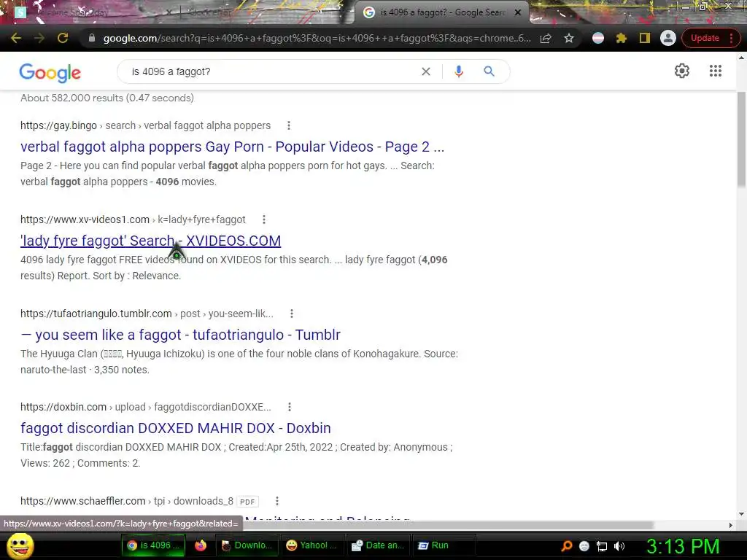The height and width of the screenshot is (560, 747).
Task: Click the 3:13 PM taskbar clock
Action: (683, 546)
